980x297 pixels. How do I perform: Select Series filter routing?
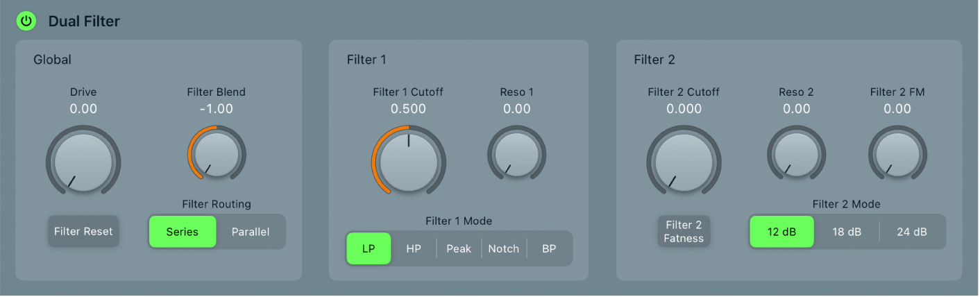pyautogui.click(x=183, y=232)
